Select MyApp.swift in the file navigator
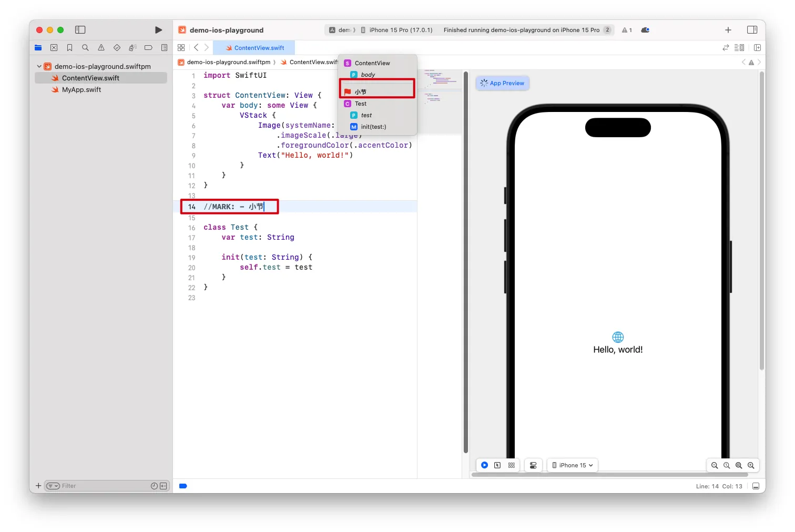This screenshot has width=795, height=532. pos(81,90)
